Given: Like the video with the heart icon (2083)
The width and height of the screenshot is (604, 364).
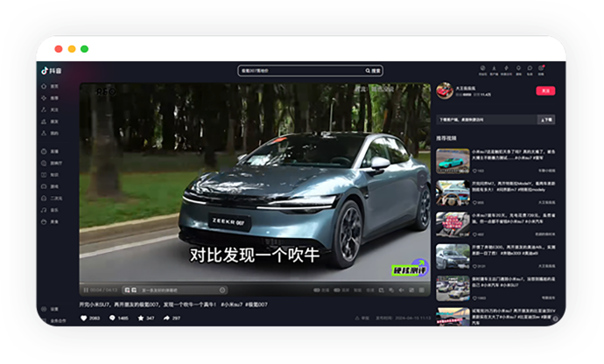Looking at the screenshot, I should [x=83, y=318].
